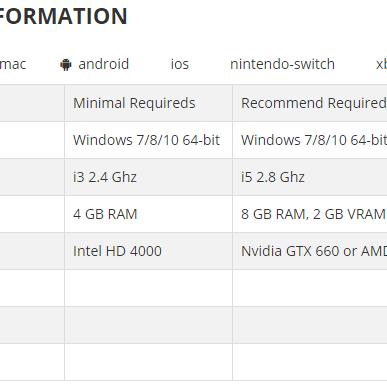Click the Recommend Requireds column header
The height and width of the screenshot is (387, 387).
coord(310,103)
